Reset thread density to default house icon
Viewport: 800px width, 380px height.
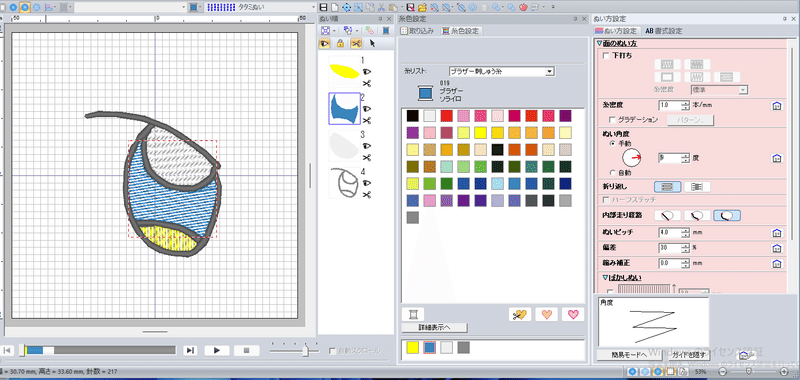777,106
